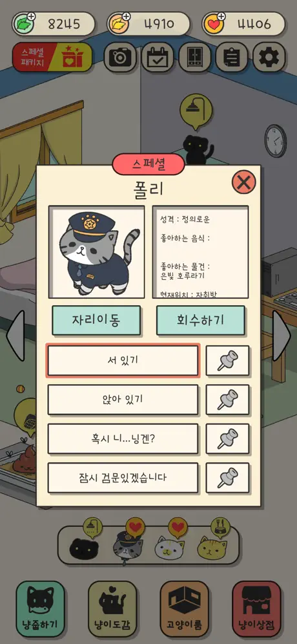Click the 자리이동 button

point(96,320)
